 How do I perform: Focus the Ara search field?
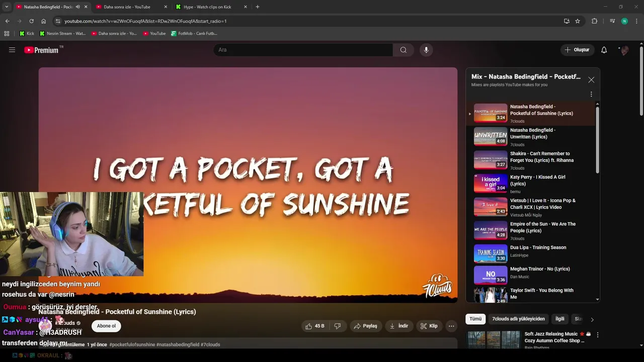pyautogui.click(x=303, y=50)
